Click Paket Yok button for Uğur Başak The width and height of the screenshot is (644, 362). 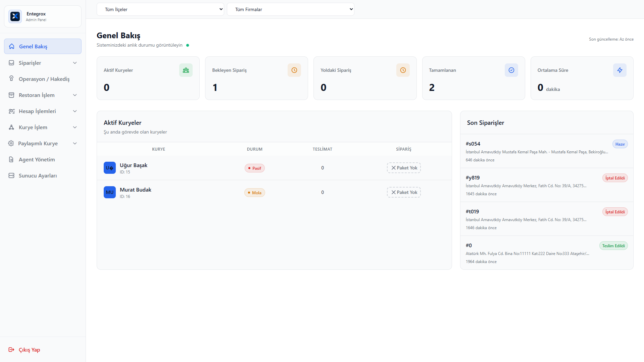point(404,168)
